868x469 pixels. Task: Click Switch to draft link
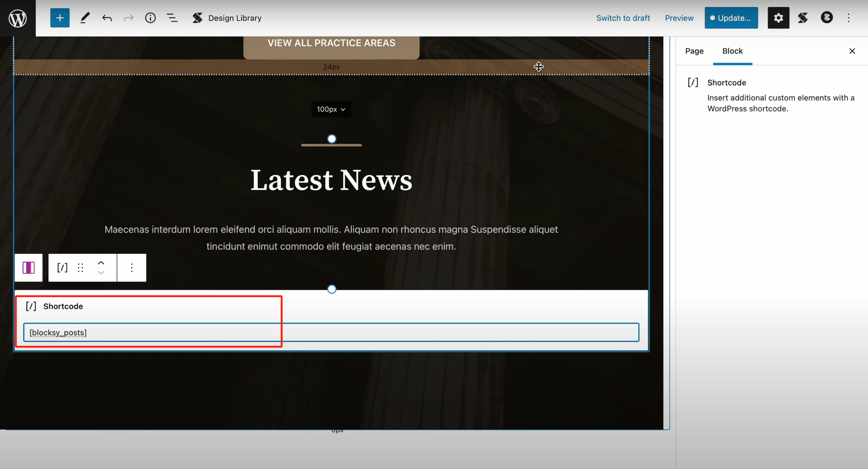coord(623,18)
